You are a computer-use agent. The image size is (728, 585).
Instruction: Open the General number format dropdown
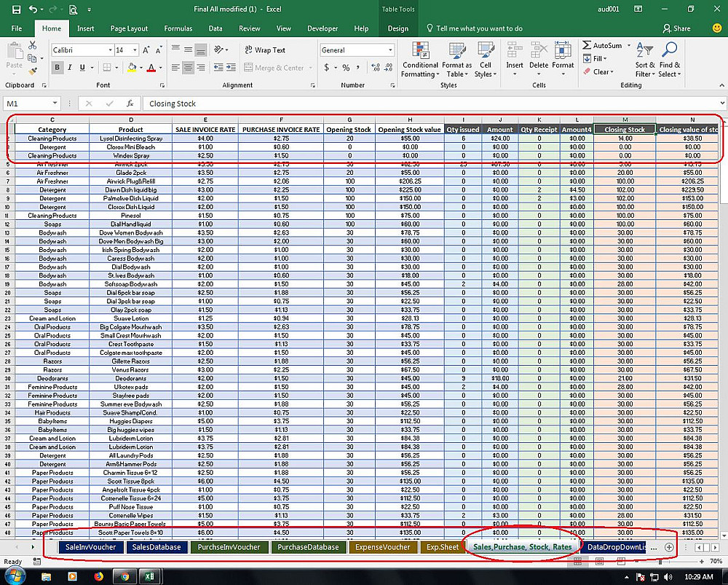click(x=390, y=50)
